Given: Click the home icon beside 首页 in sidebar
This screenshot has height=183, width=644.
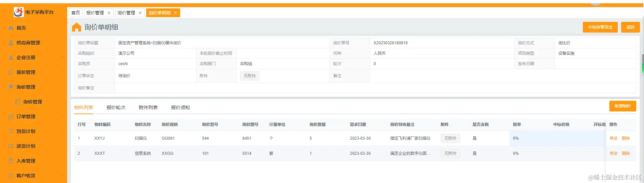Looking at the screenshot, I should point(11,28).
